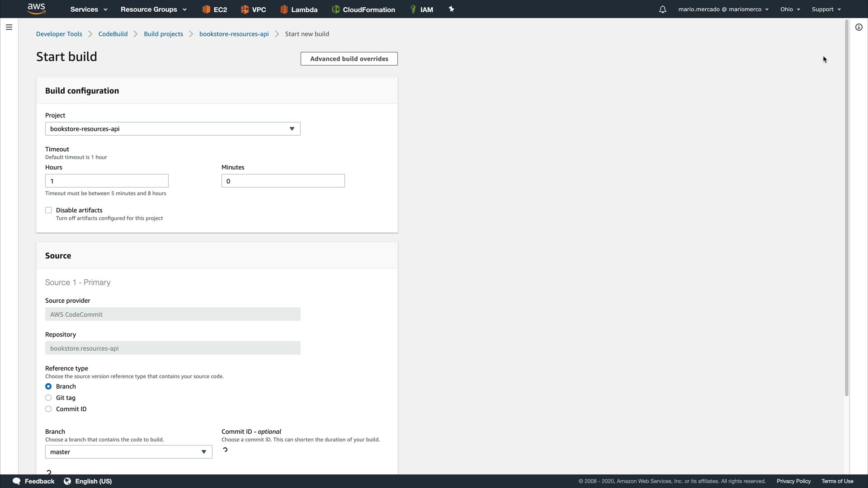This screenshot has height=488, width=868.
Task: Go to the CodeBuild breadcrumb link
Action: tap(113, 34)
